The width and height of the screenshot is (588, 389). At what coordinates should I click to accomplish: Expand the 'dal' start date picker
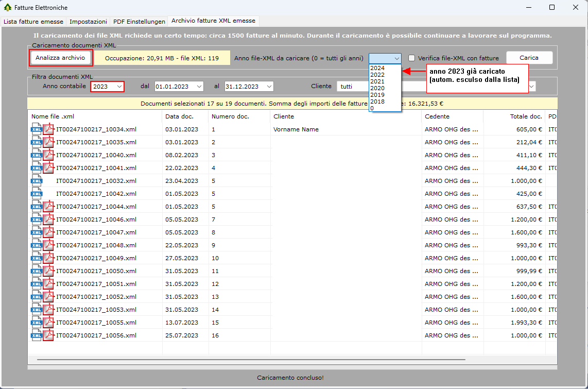(199, 87)
